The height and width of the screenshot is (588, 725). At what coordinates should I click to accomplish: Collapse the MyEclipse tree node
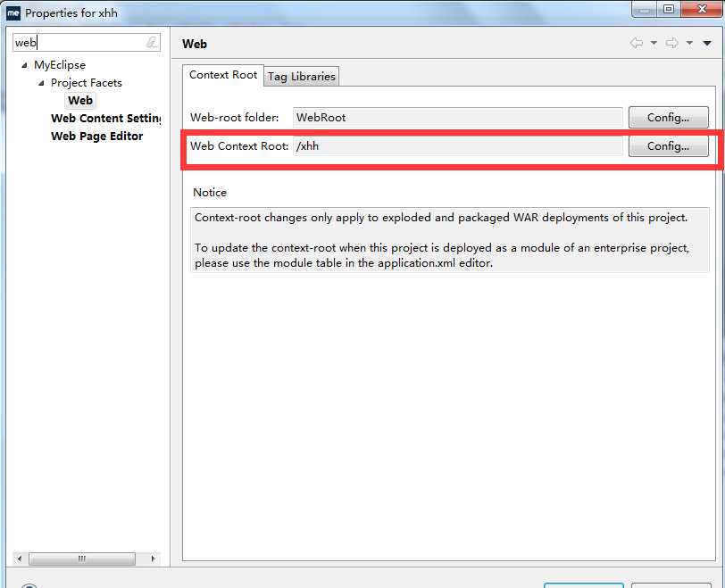(x=24, y=65)
